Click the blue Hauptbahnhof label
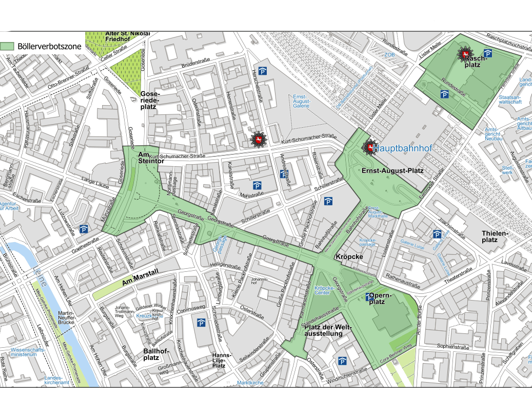532x399 pixels. coord(403,148)
